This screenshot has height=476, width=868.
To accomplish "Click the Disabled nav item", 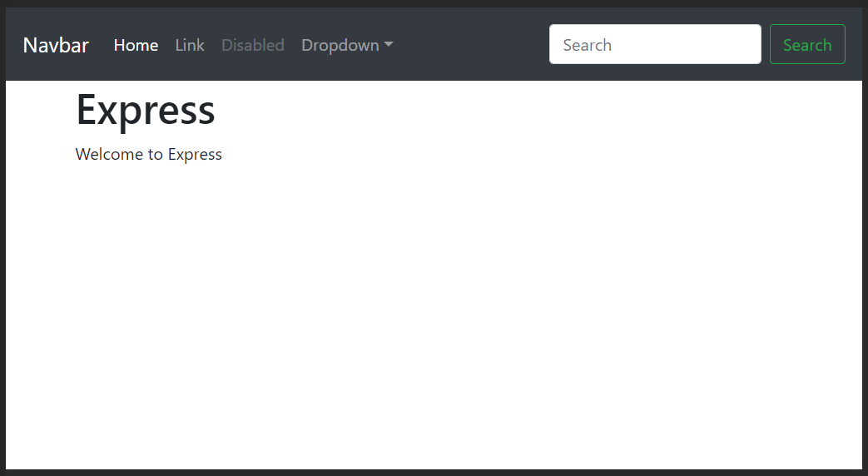I will pos(253,45).
